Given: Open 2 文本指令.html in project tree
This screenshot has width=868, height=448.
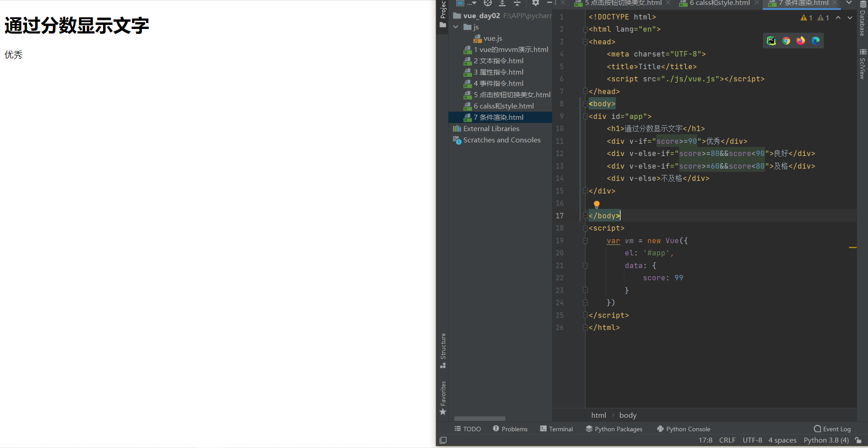Looking at the screenshot, I should tap(494, 61).
